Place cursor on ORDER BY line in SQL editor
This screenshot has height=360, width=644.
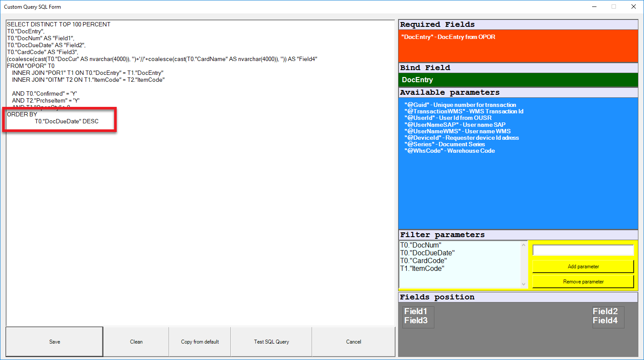(x=22, y=115)
